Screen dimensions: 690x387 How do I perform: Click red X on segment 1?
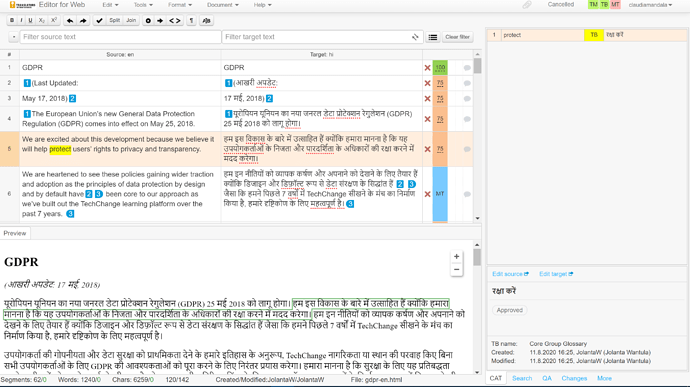pos(427,68)
